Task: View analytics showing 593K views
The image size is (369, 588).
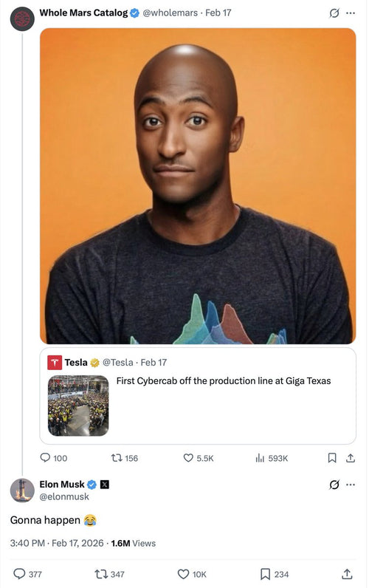Action: tap(272, 458)
